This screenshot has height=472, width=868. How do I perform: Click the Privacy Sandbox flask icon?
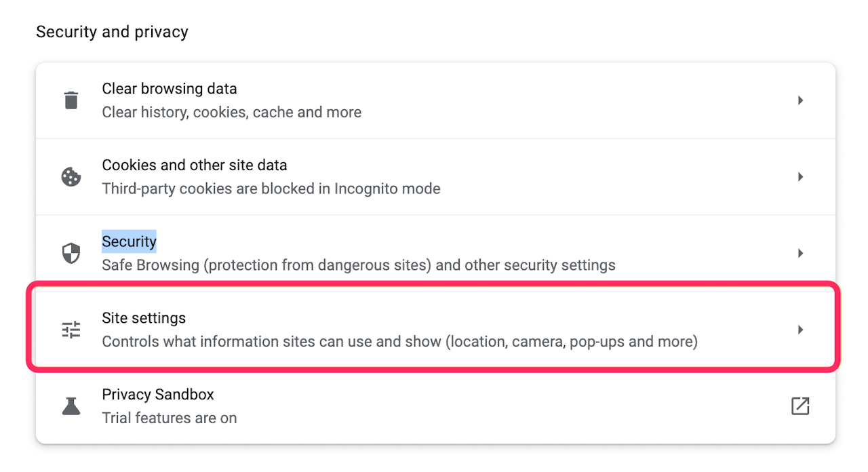point(71,406)
